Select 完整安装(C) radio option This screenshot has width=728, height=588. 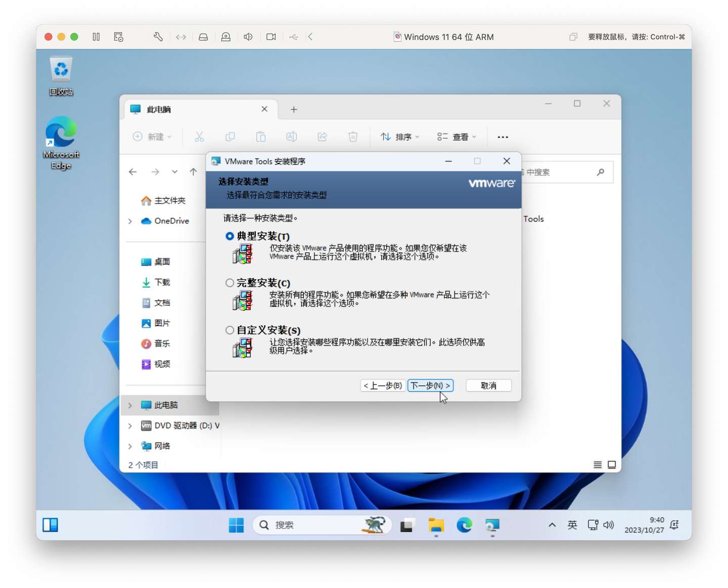(230, 283)
